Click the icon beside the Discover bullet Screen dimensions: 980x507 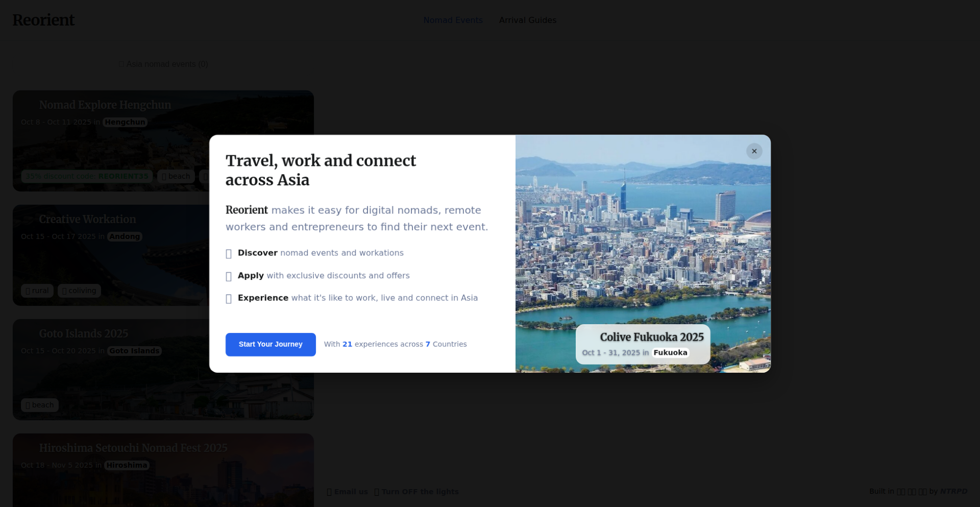pos(229,254)
